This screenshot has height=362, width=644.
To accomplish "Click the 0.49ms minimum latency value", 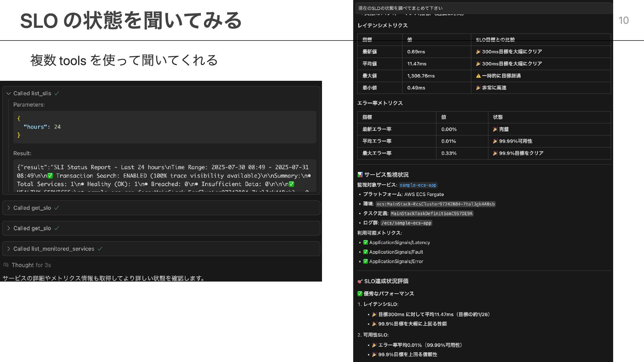I will (x=416, y=88).
